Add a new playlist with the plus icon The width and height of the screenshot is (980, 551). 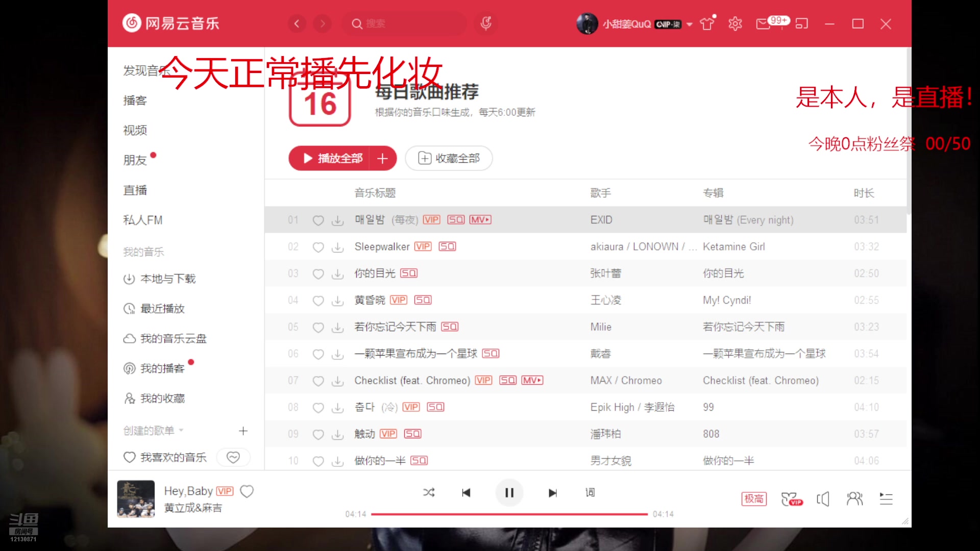[x=243, y=431]
